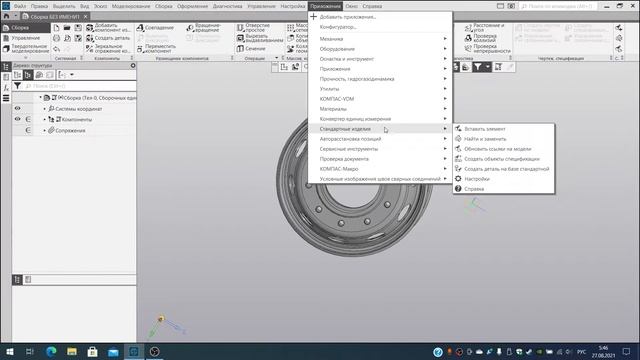Click the funnel filter icon in tree search
The height and width of the screenshot is (360, 640).
[18, 86]
